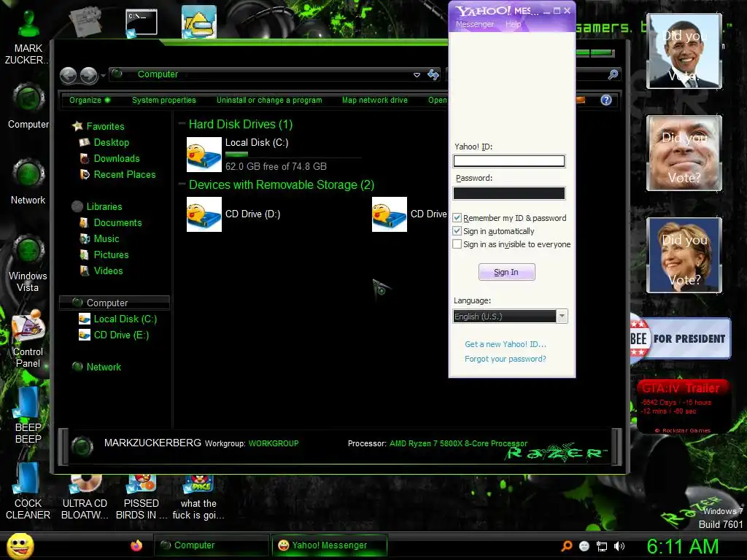The width and height of the screenshot is (747, 560).
Task: Select Libraries in the navigation pane
Action: (x=104, y=206)
